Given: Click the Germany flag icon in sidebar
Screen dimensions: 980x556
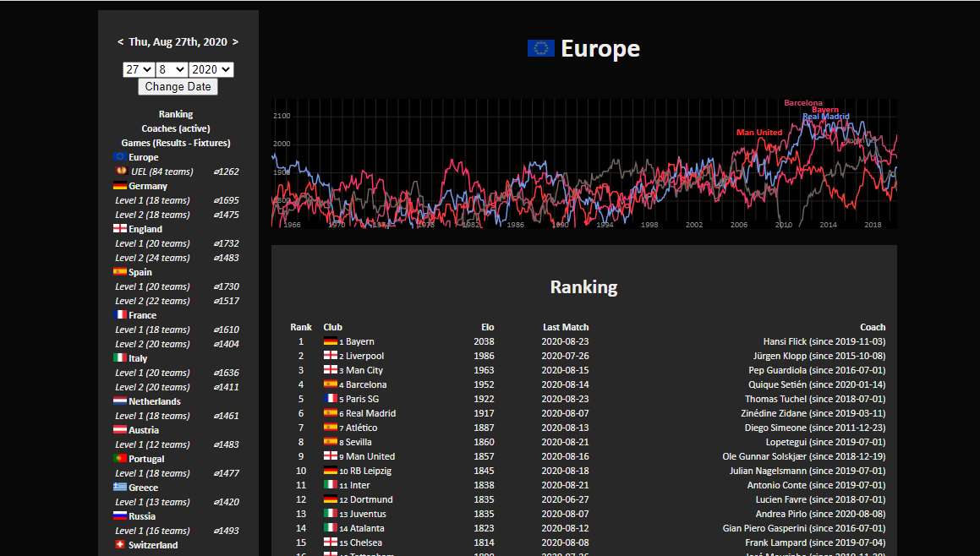Looking at the screenshot, I should [x=120, y=186].
